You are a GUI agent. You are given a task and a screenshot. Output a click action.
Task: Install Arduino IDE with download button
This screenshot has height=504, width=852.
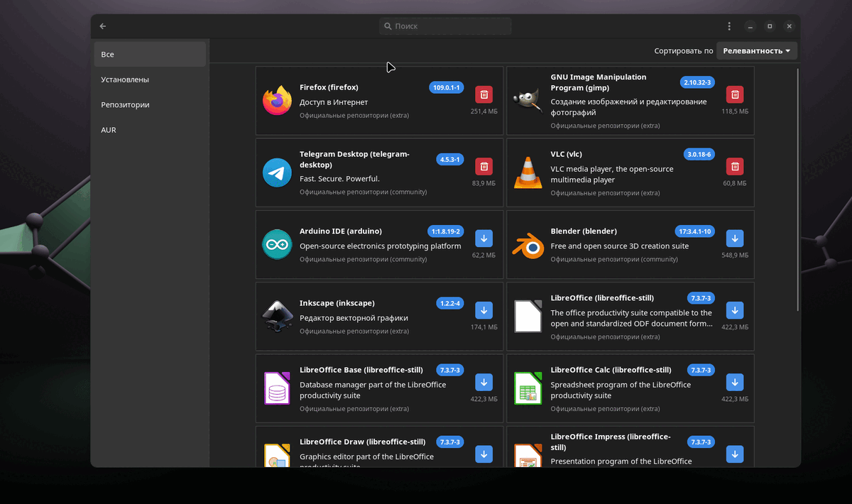(x=484, y=238)
